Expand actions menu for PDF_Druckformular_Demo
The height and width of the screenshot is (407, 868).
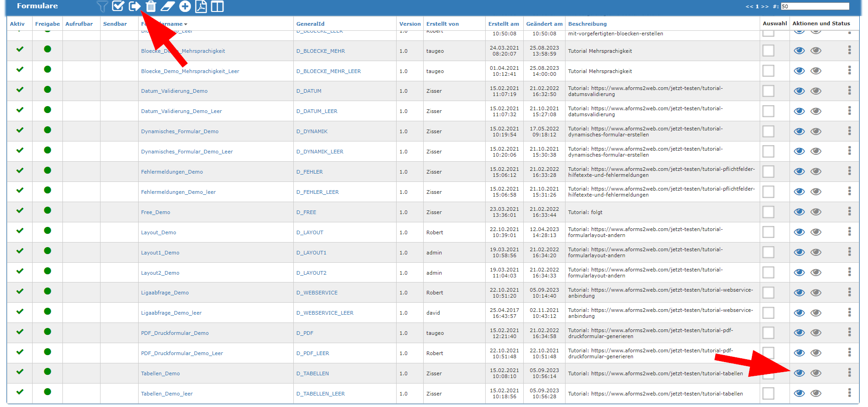coord(849,333)
